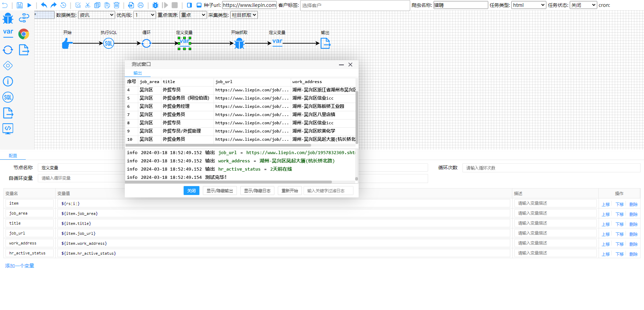
Task: Click the 添加一个变量 link
Action: 20,266
